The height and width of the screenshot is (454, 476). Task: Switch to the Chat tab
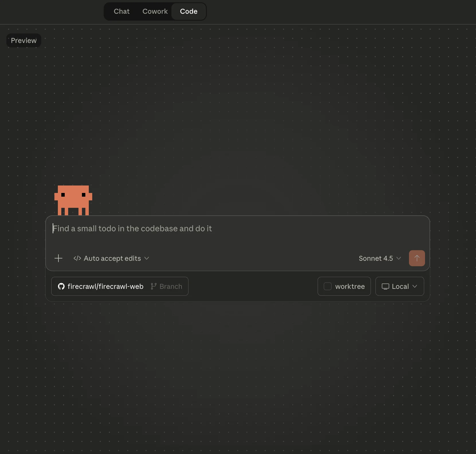pos(121,11)
